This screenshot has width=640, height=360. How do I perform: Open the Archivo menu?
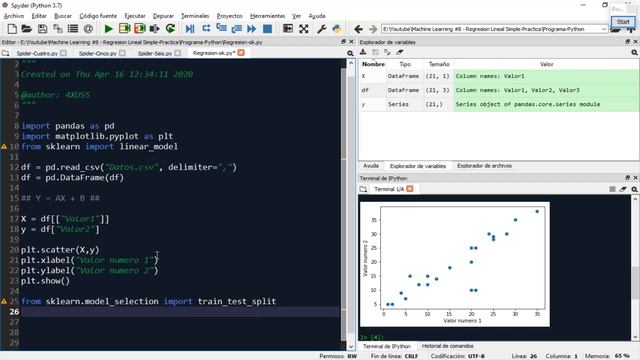[14, 16]
